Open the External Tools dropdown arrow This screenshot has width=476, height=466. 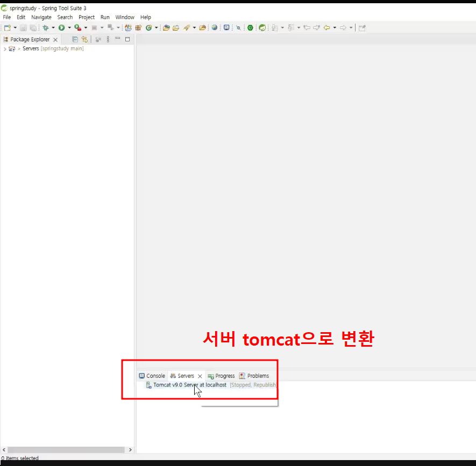86,28
